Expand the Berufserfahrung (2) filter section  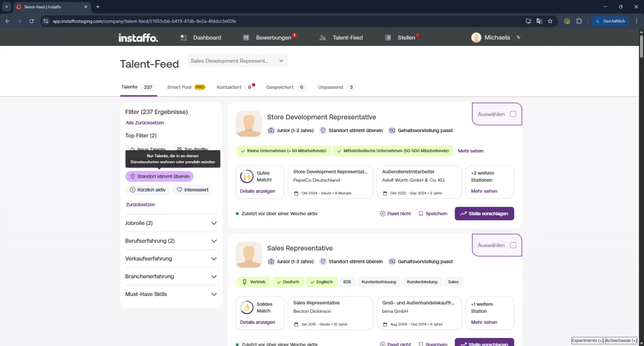pyautogui.click(x=171, y=241)
